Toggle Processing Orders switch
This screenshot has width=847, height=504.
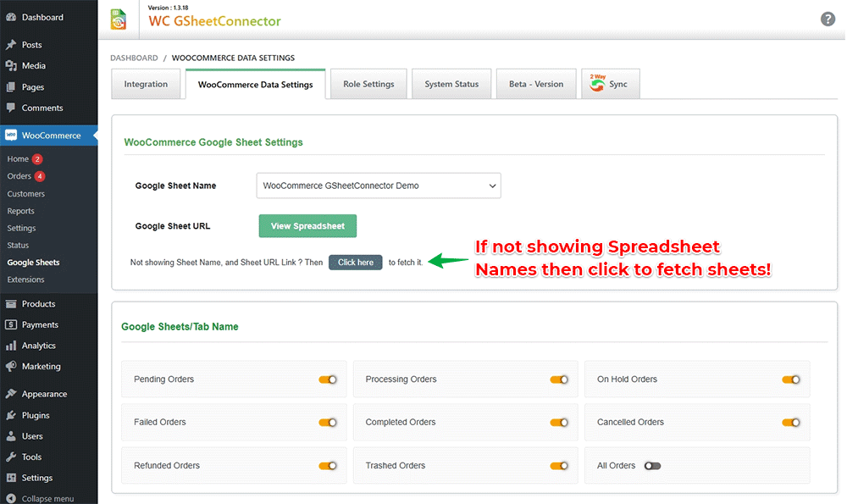click(559, 379)
